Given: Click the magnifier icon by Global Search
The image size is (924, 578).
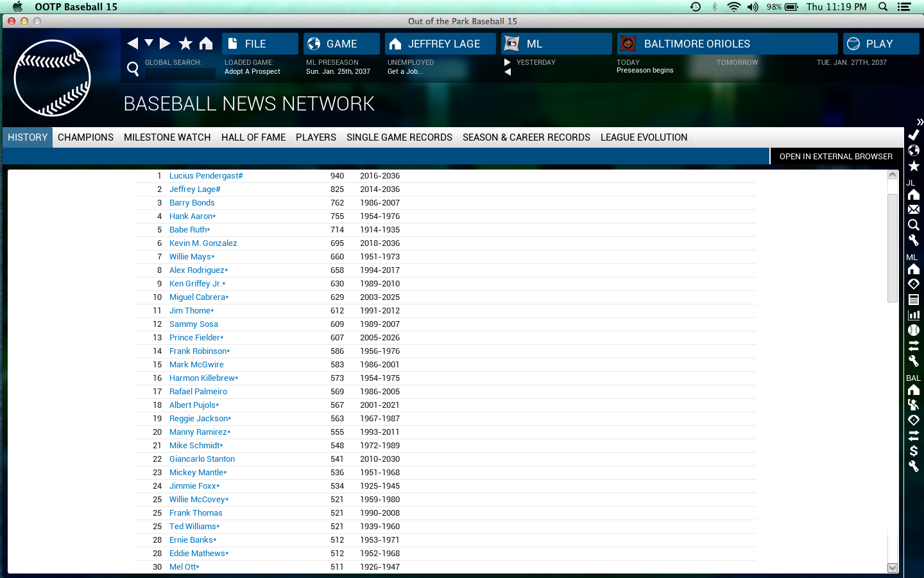Looking at the screenshot, I should 133,69.
